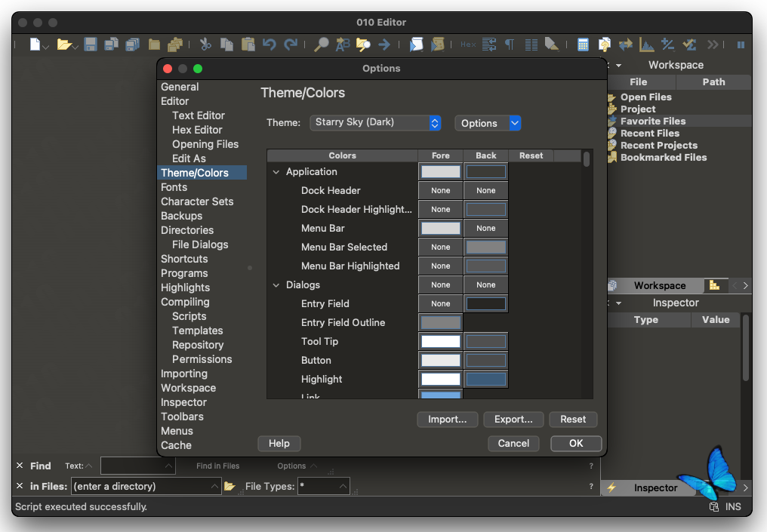The image size is (767, 532).
Task: Click the Undo arrow icon
Action: pyautogui.click(x=270, y=45)
